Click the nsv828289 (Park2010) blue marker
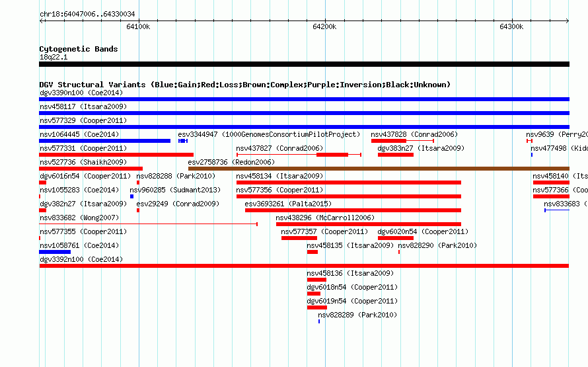Screen dimensions: 588x367 pos(319,321)
